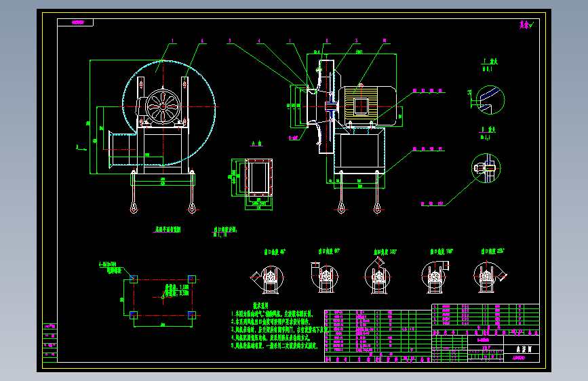Select the left hanger eye under the side view

[x=341, y=207]
